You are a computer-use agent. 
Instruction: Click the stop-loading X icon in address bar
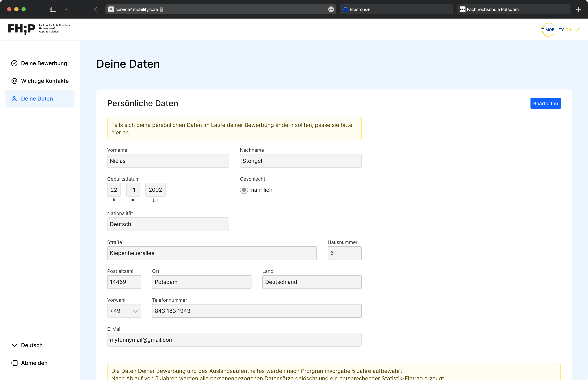click(111, 9)
